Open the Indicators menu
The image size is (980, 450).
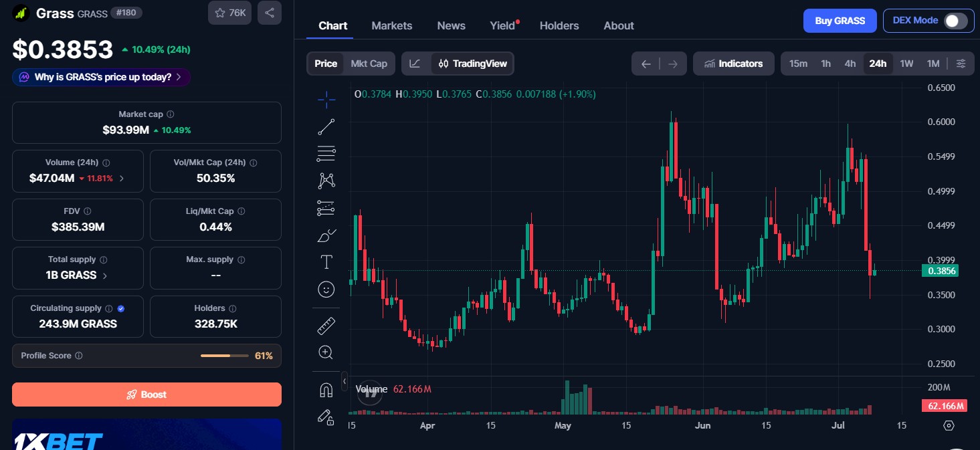point(734,64)
